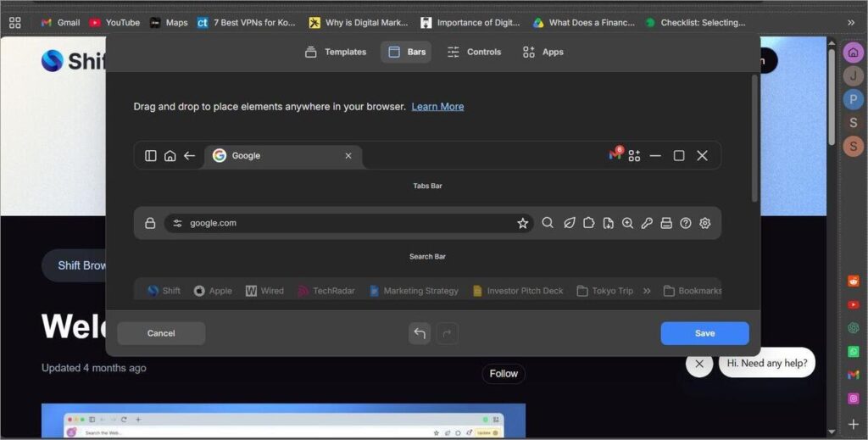Click the Marketing Strategy bookmark

[414, 291]
